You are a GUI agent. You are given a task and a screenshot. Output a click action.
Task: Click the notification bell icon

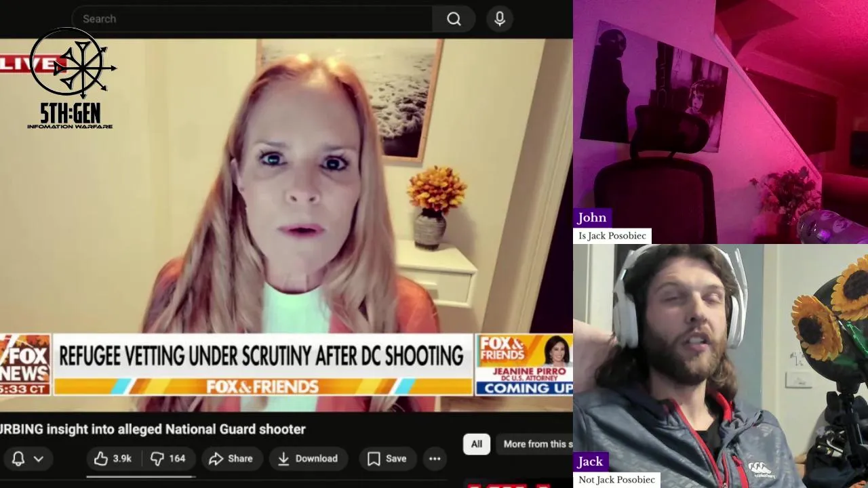pyautogui.click(x=18, y=459)
